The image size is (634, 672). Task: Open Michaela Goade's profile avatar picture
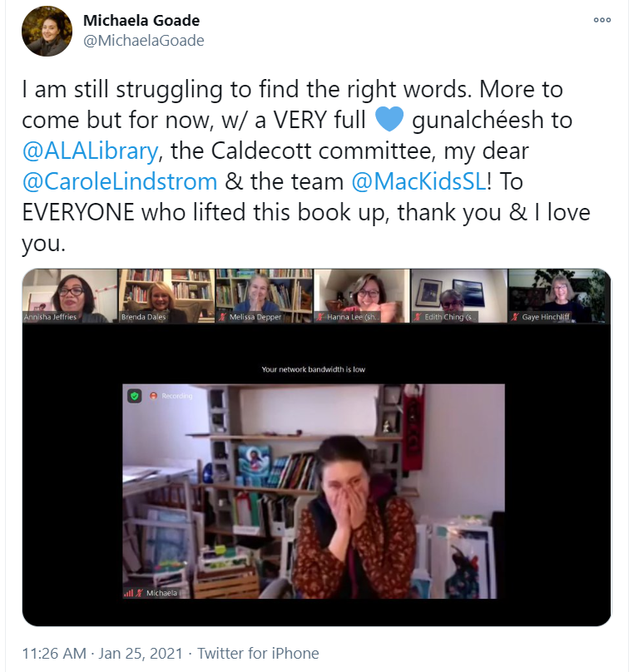[47, 31]
